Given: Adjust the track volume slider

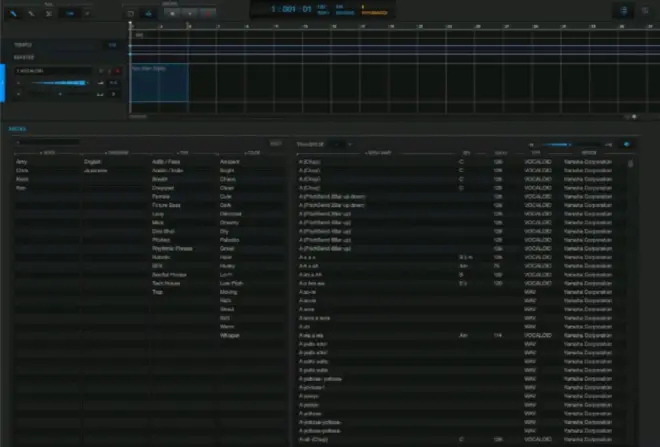Looking at the screenshot, I should (x=59, y=83).
